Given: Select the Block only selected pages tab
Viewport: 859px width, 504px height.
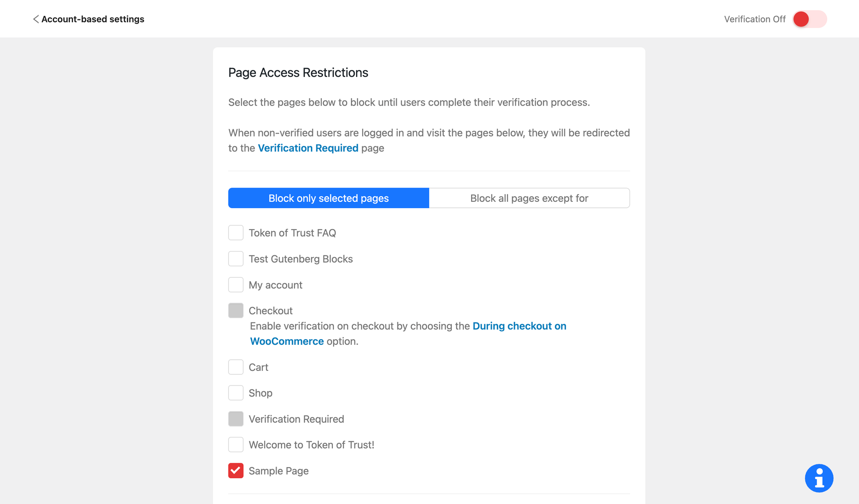Looking at the screenshot, I should pyautogui.click(x=329, y=198).
